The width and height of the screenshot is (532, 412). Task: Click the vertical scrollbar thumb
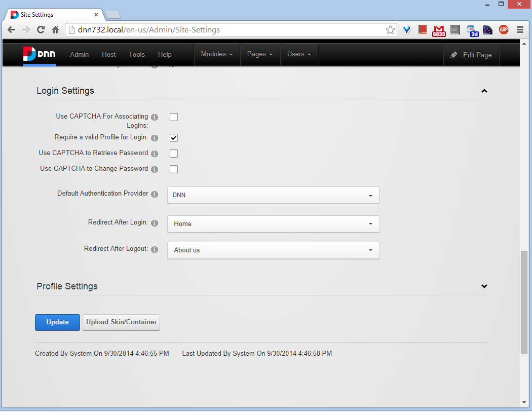click(524, 303)
